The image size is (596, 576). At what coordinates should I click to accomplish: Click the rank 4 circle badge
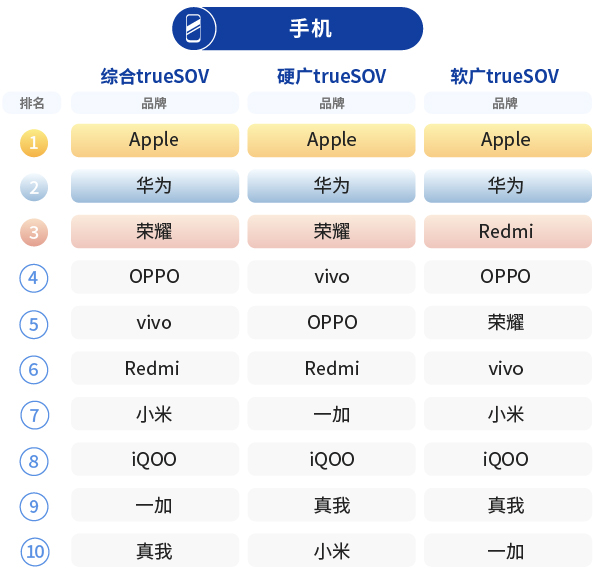coord(34,278)
